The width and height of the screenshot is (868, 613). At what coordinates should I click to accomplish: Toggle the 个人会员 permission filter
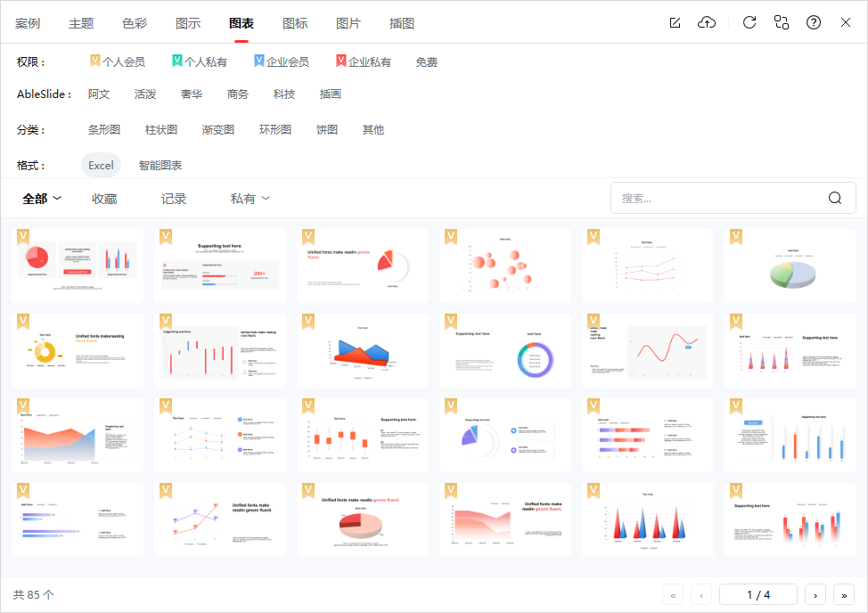coord(118,62)
